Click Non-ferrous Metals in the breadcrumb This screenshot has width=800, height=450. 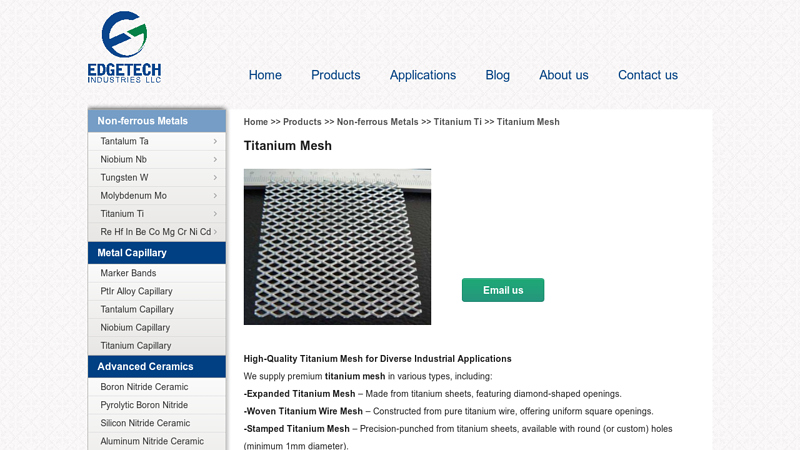(378, 122)
